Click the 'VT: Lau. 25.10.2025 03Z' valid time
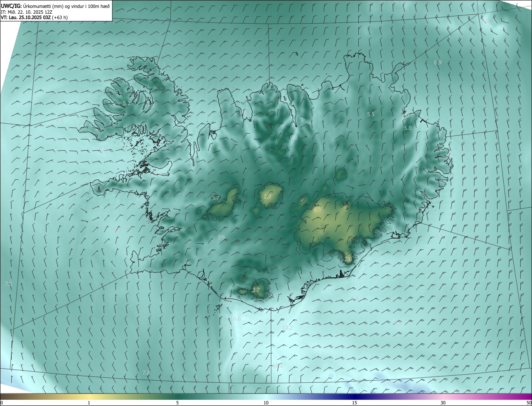This screenshot has width=532, height=406. tap(26, 17)
